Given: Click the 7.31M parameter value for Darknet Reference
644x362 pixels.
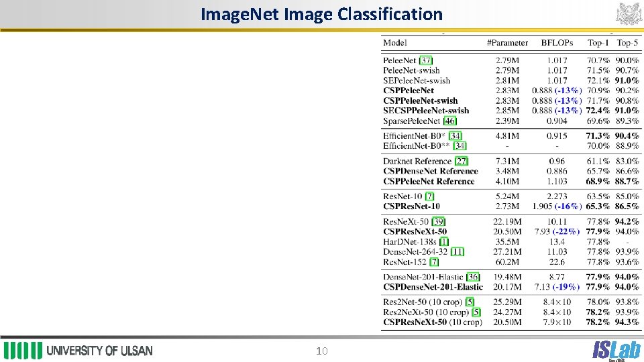Looking at the screenshot, I should coord(507,162).
